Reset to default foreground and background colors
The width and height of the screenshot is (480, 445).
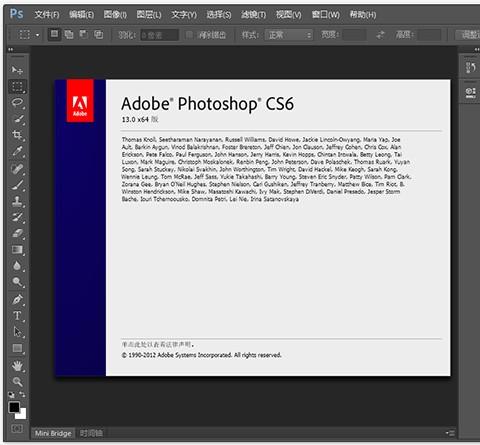point(11,395)
